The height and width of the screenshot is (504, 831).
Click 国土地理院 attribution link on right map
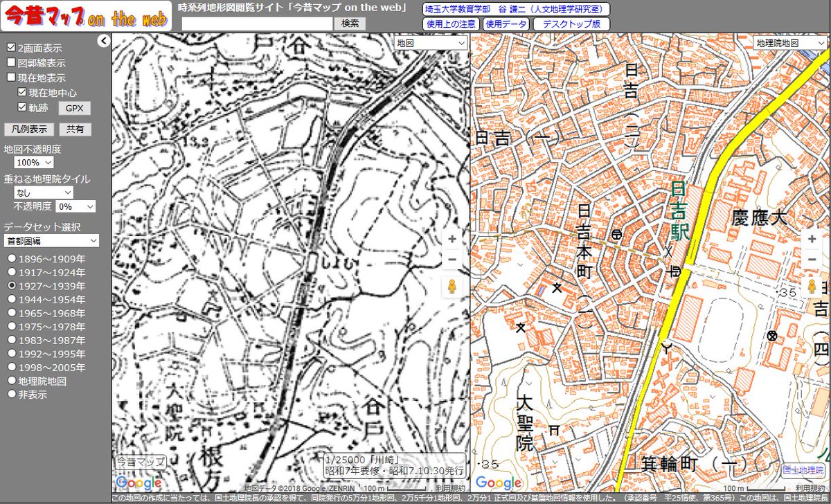click(803, 469)
